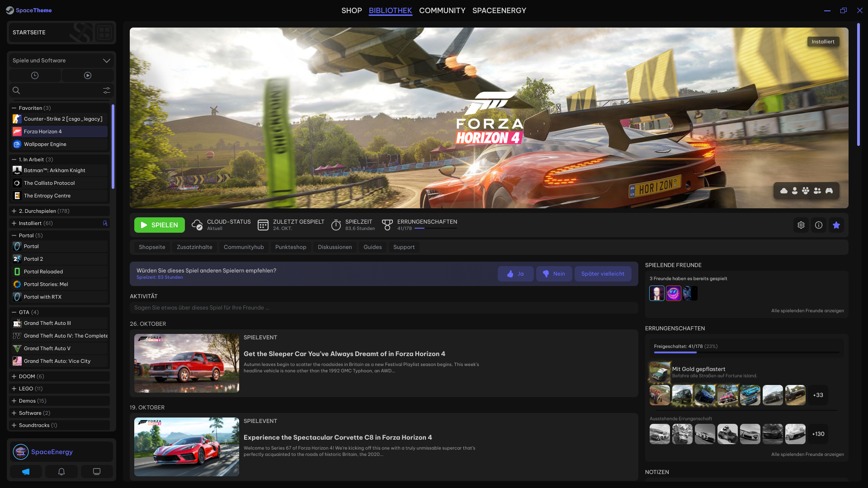Viewport: 868px width, 488px height.
Task: Click Alle spielenden Freunde anzeigen link
Action: 807,311
